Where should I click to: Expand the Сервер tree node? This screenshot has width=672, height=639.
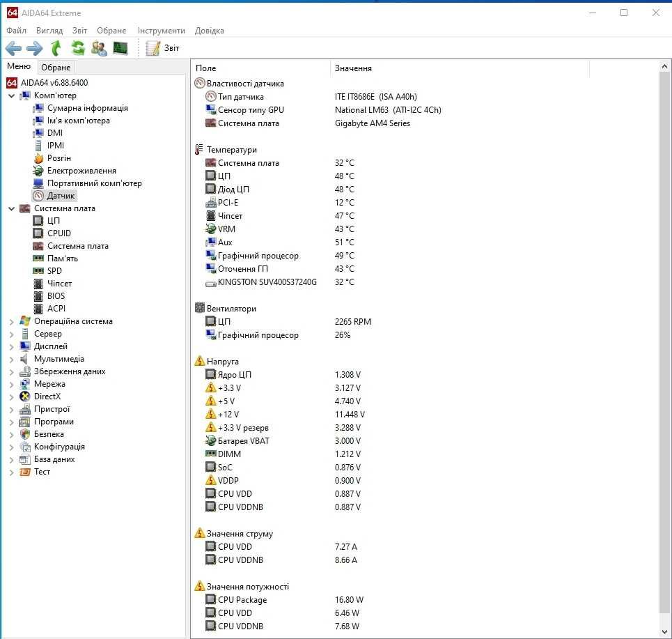point(12,334)
